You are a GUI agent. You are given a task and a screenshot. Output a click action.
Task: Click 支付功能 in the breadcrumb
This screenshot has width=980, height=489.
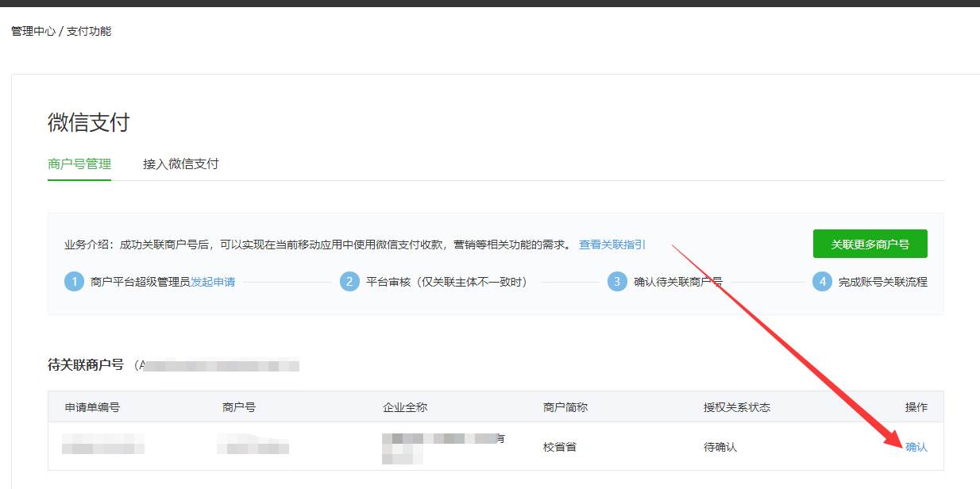[89, 31]
